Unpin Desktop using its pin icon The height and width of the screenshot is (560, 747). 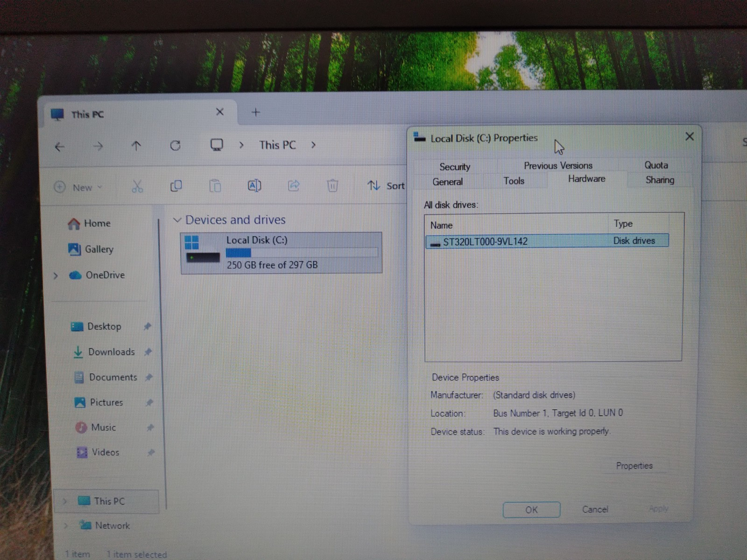(148, 326)
